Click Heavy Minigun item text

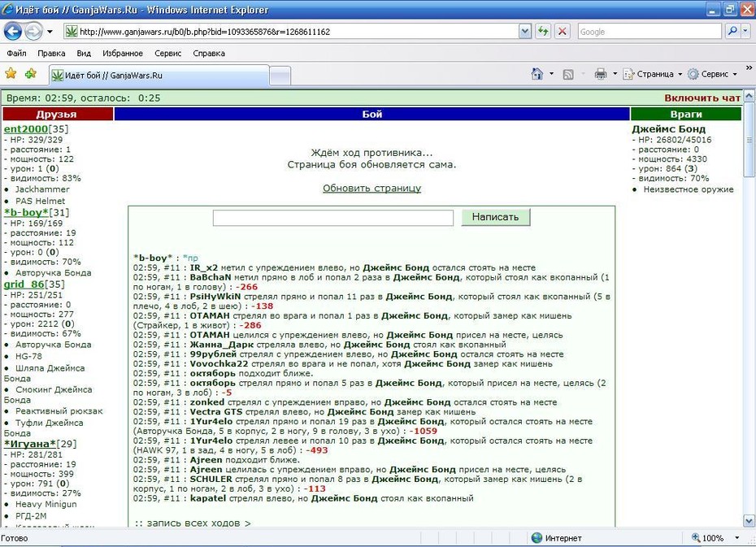46,504
